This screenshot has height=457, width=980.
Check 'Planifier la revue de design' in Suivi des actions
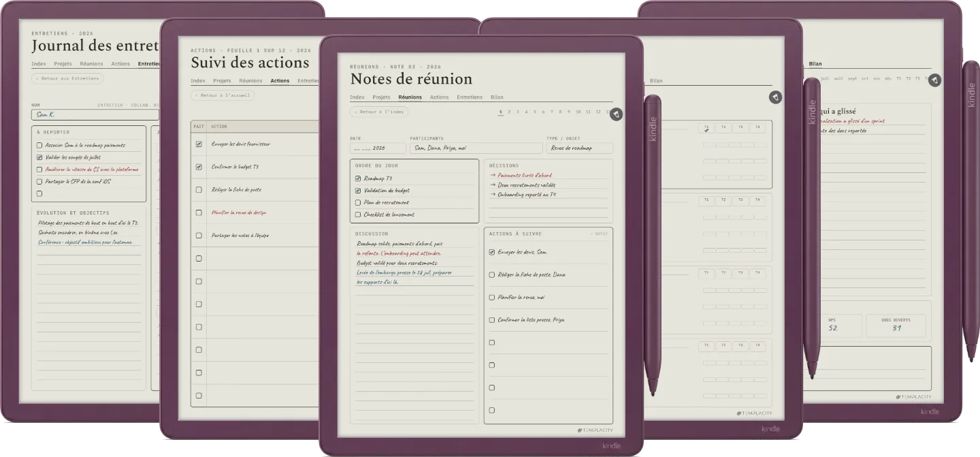pyautogui.click(x=199, y=212)
